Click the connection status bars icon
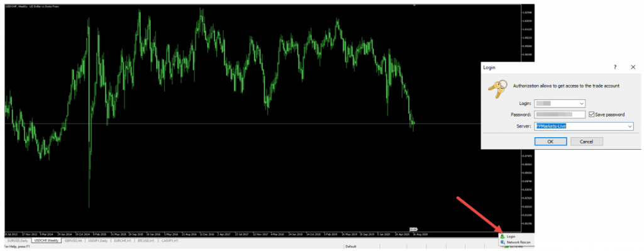 (x=506, y=247)
